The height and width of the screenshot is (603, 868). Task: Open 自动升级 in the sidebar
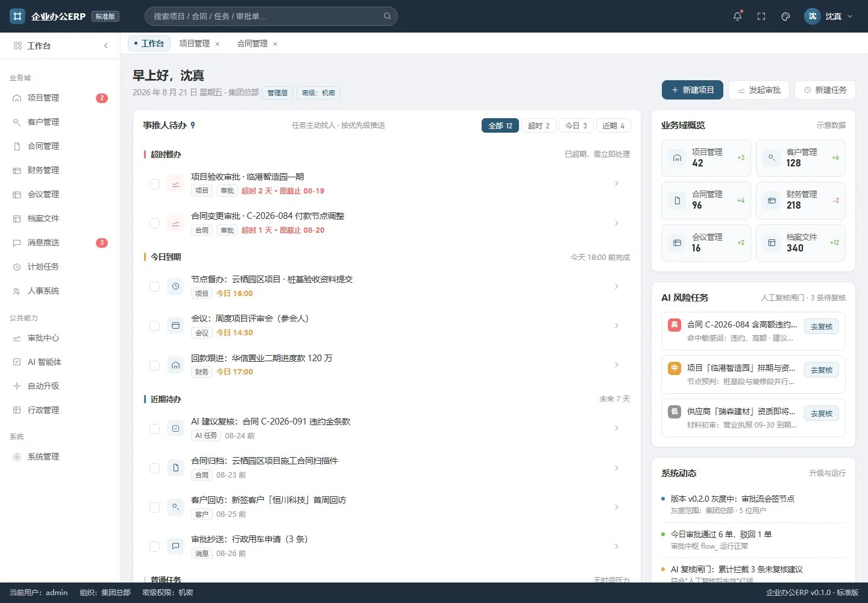click(x=60, y=386)
